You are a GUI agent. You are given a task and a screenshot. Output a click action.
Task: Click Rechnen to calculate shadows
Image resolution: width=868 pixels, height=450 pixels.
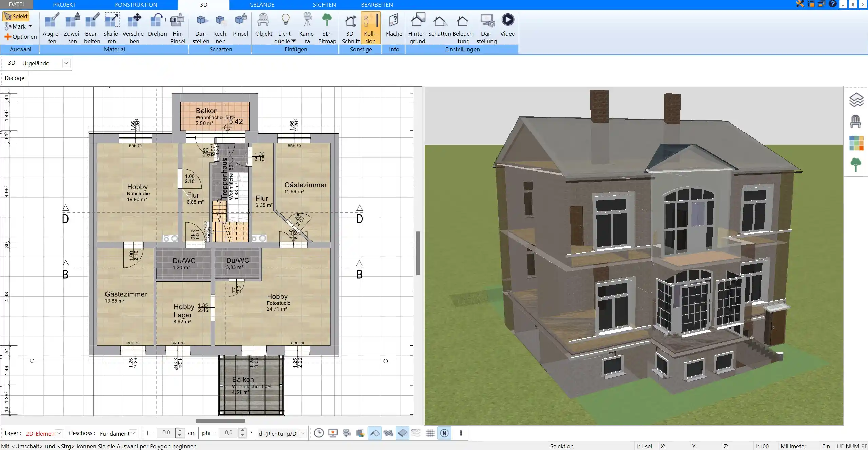(220, 28)
